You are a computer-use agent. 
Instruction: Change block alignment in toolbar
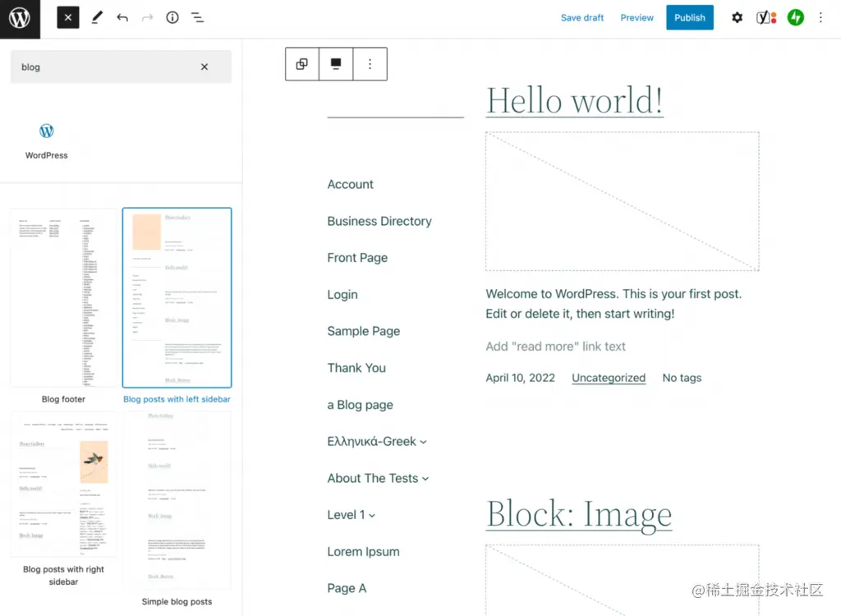[x=336, y=64]
